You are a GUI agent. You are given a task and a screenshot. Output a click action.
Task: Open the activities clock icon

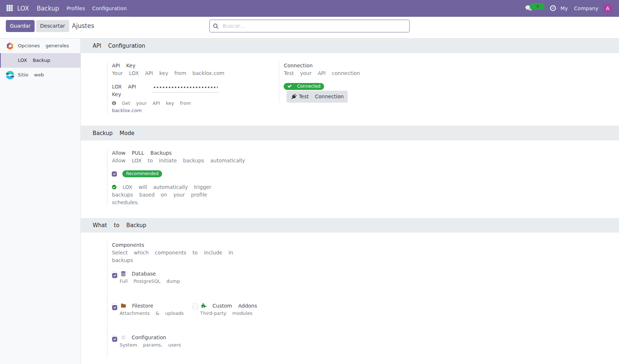coord(553,8)
